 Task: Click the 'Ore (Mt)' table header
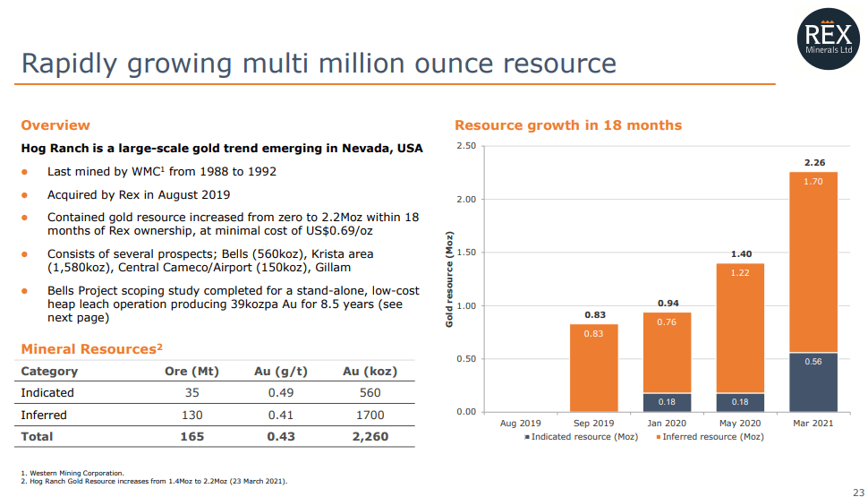[191, 372]
